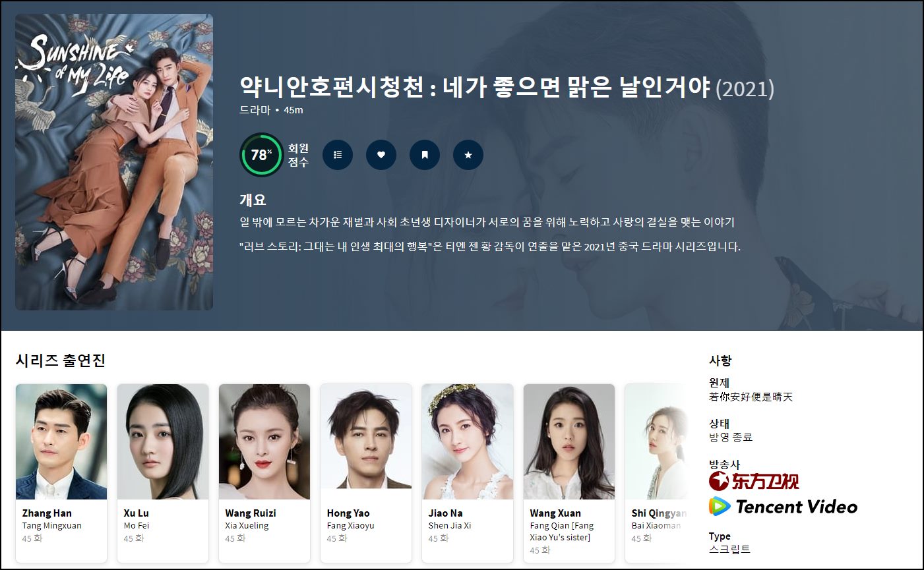Select Shi Qingyan's cast card
Screen dimensions: 924x570
click(x=656, y=473)
